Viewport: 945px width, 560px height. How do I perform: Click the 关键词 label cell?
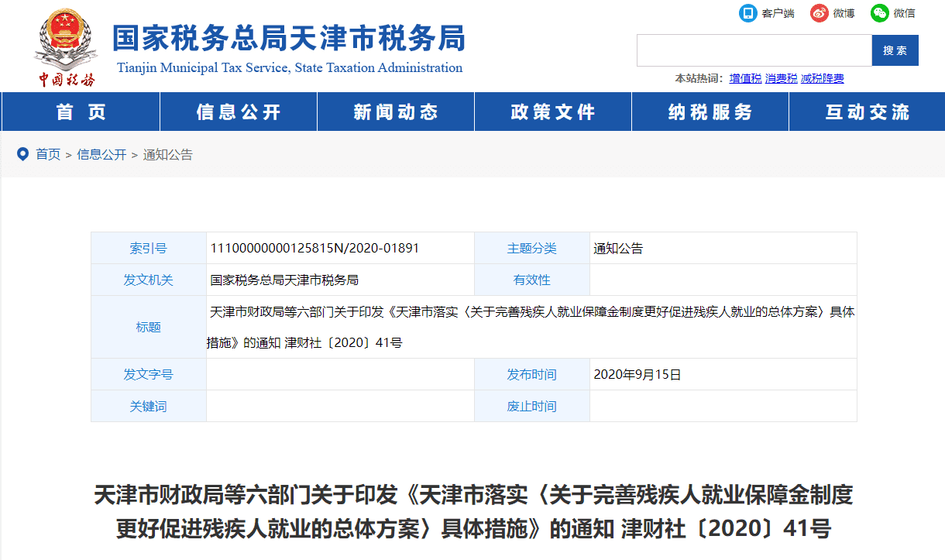149,406
